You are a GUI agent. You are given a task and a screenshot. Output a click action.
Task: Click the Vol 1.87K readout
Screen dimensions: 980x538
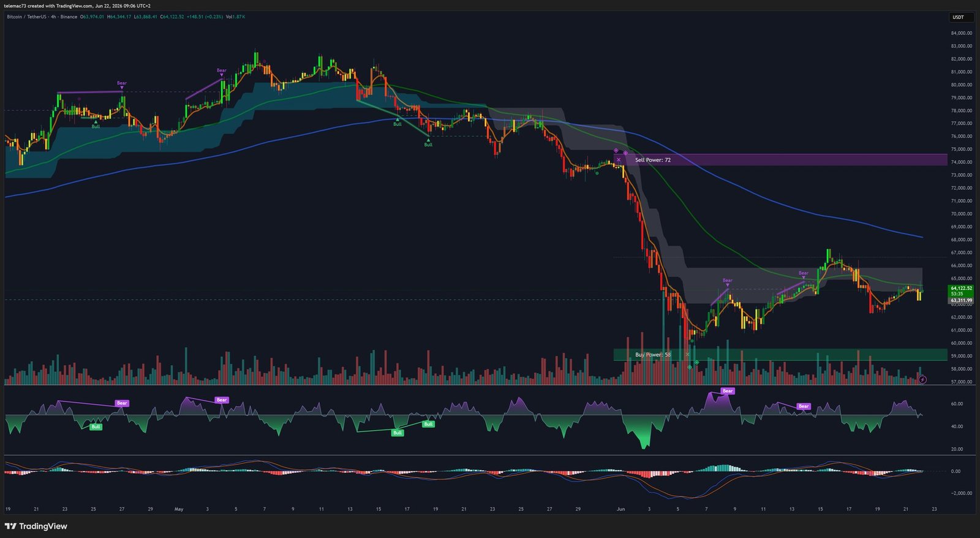coord(235,17)
